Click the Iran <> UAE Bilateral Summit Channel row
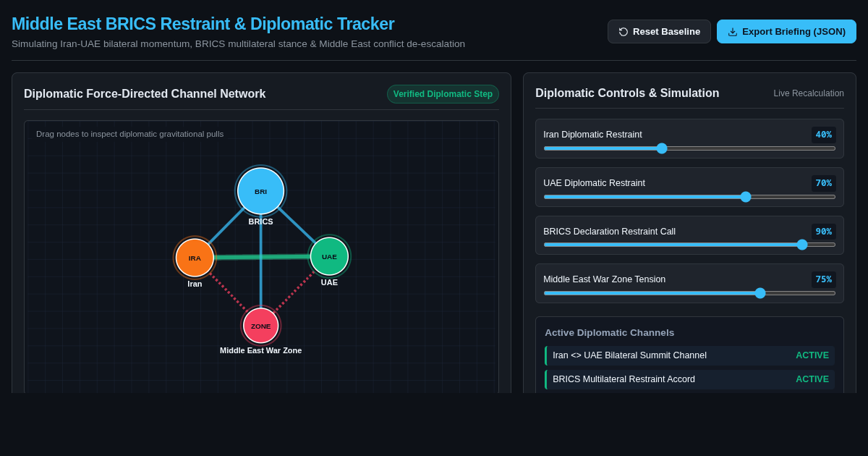This screenshot has height=456, width=868. coord(689,355)
